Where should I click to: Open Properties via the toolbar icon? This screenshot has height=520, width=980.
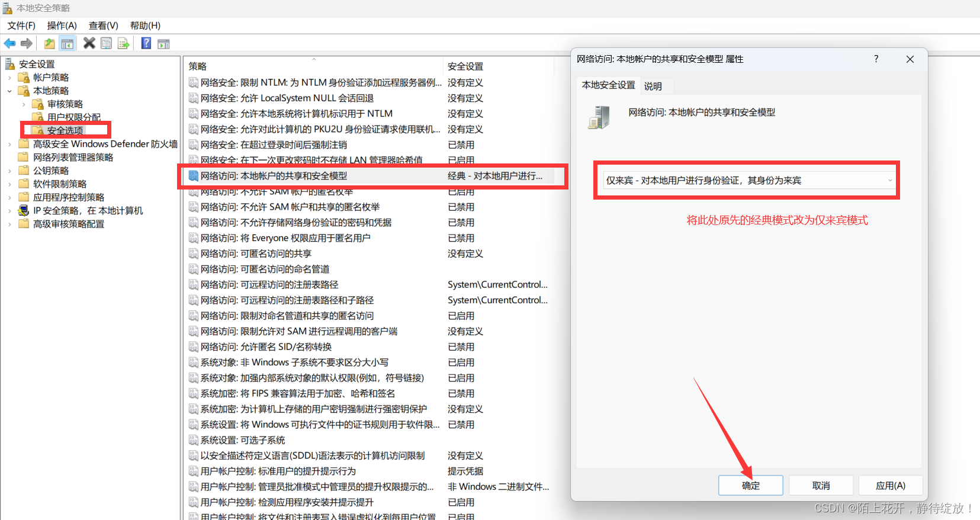click(x=107, y=43)
